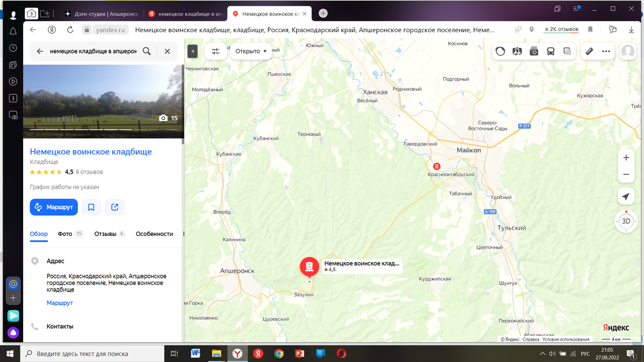Click the Маршрут blue route button

54,207
